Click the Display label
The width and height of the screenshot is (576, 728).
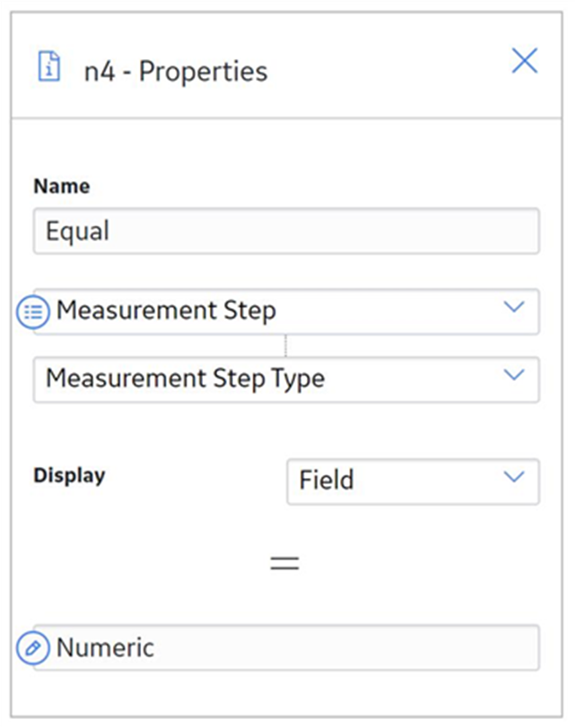69,475
